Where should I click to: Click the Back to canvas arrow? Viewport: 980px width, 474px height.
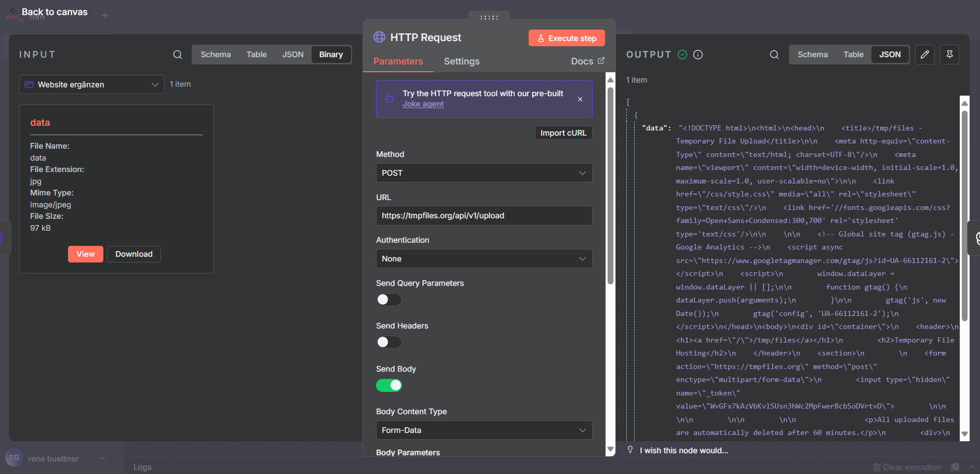point(13,11)
